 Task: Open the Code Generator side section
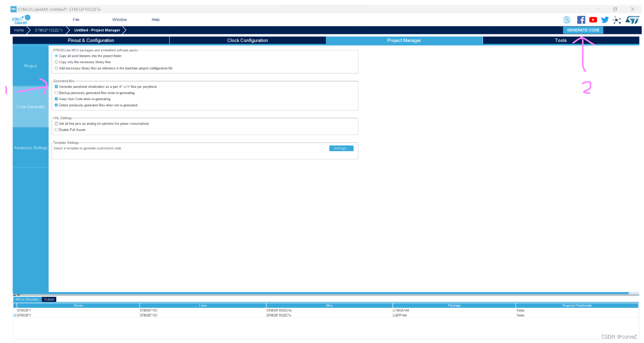click(x=31, y=107)
